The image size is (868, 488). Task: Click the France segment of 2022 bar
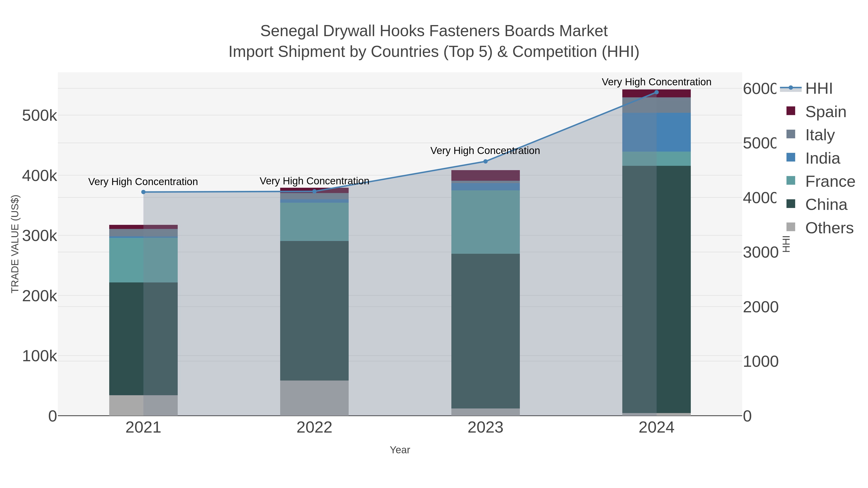[x=314, y=222]
